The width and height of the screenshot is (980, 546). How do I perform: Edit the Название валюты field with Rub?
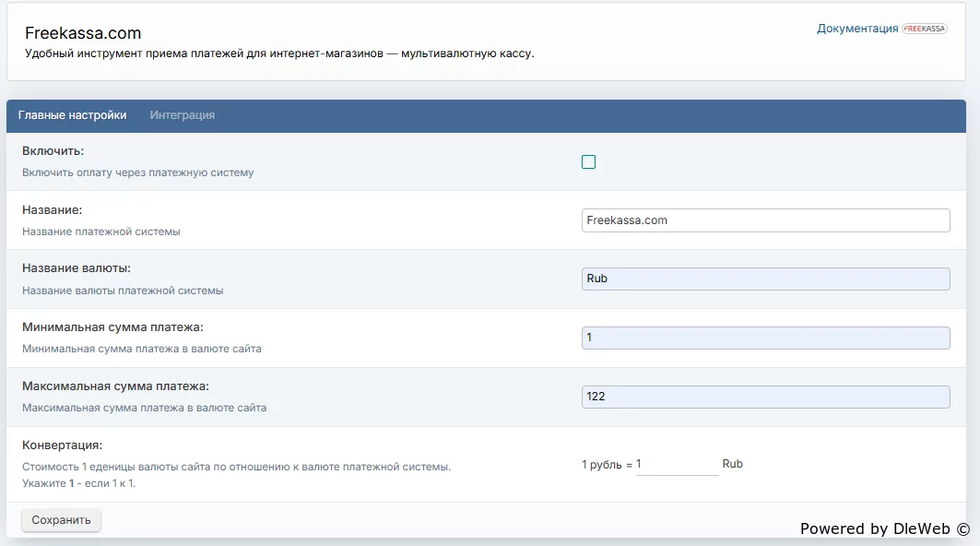pyautogui.click(x=765, y=279)
